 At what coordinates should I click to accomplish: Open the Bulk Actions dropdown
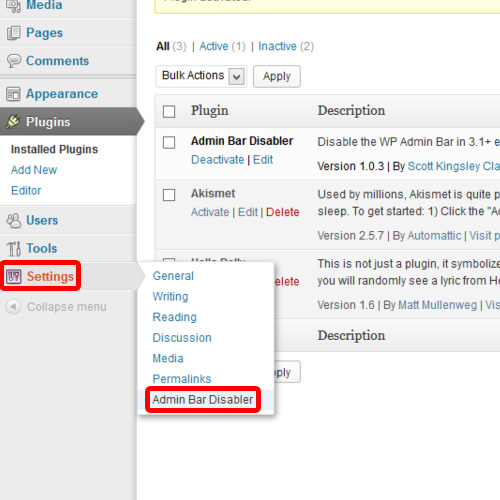(201, 76)
